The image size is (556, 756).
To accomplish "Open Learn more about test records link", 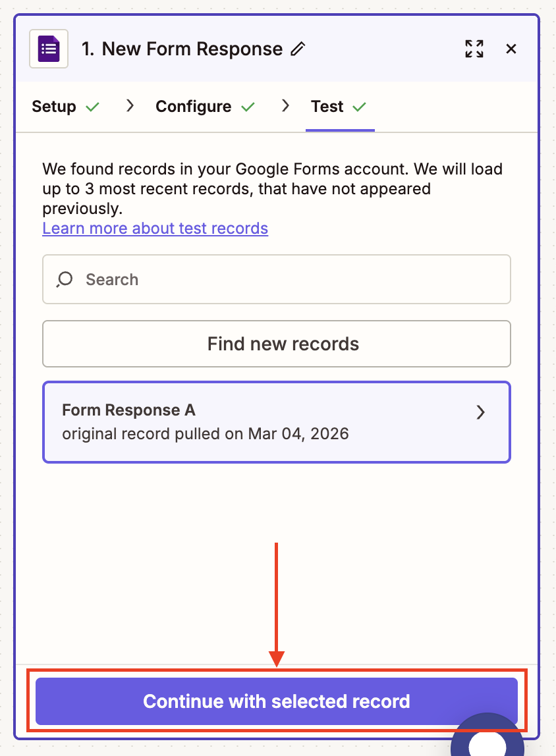I will (155, 229).
